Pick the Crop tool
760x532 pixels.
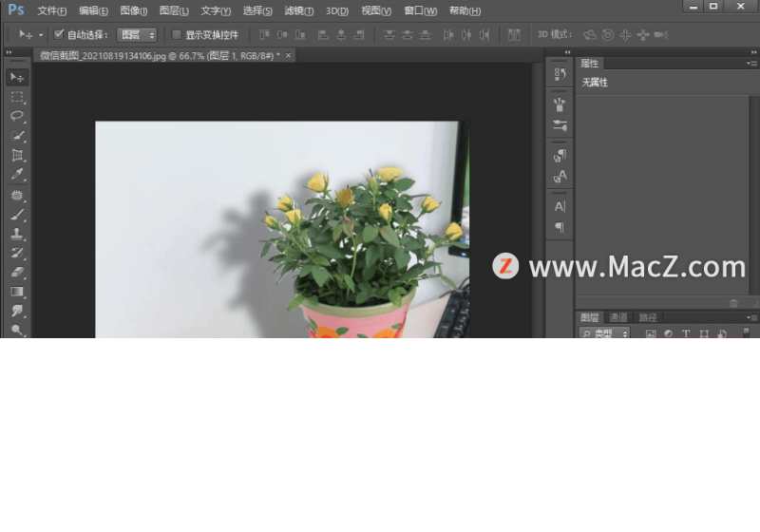pos(17,156)
